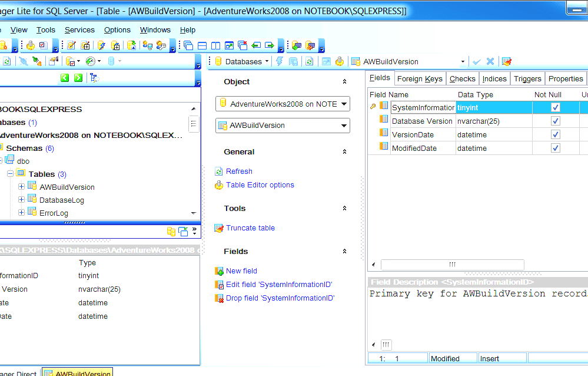Click the horizontal scrollbar below the fields grid
Image resolution: width=588 pixels, height=376 pixels.
451,265
